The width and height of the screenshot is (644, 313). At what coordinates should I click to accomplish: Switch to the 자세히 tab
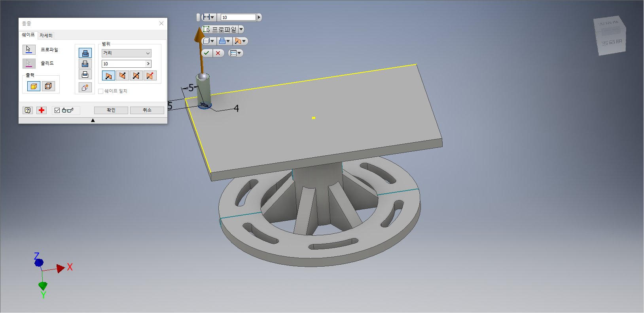46,36
